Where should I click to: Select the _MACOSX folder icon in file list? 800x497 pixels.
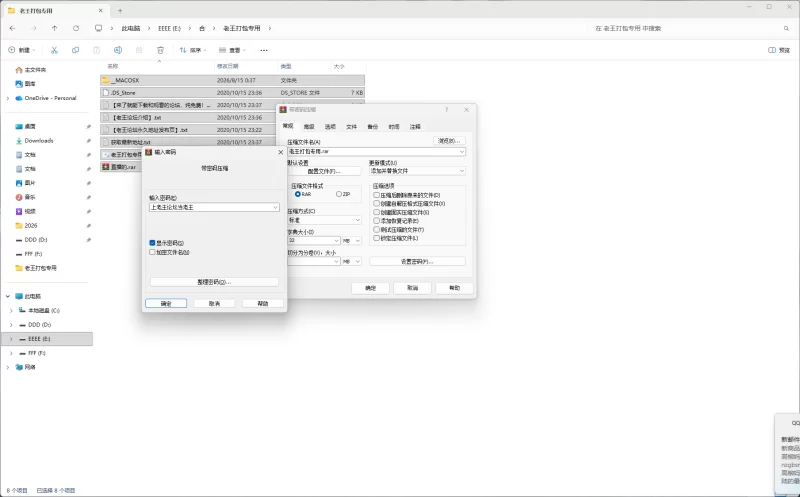pos(106,80)
